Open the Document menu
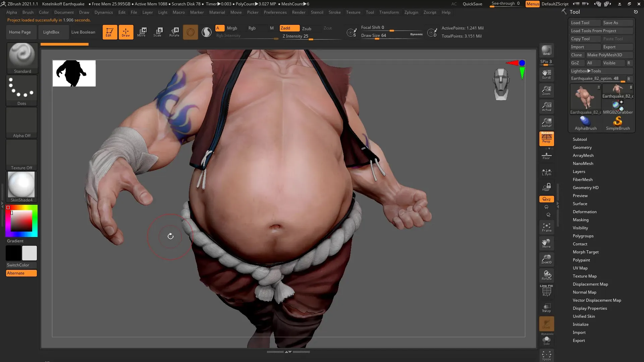Screen dimensions: 644x362 (64, 12)
